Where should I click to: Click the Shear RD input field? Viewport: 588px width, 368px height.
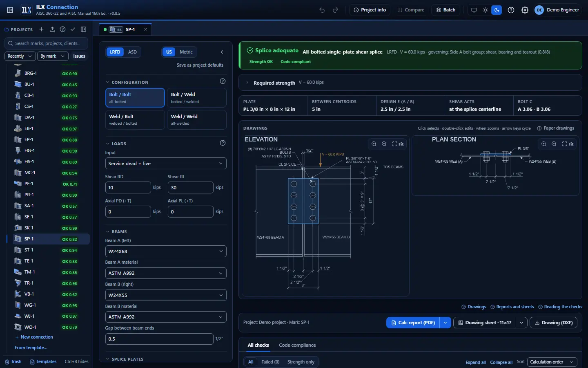(x=128, y=188)
